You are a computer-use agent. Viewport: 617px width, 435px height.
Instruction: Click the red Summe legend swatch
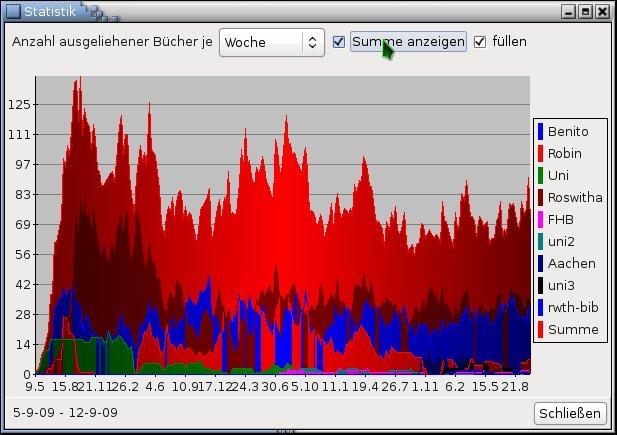(540, 329)
